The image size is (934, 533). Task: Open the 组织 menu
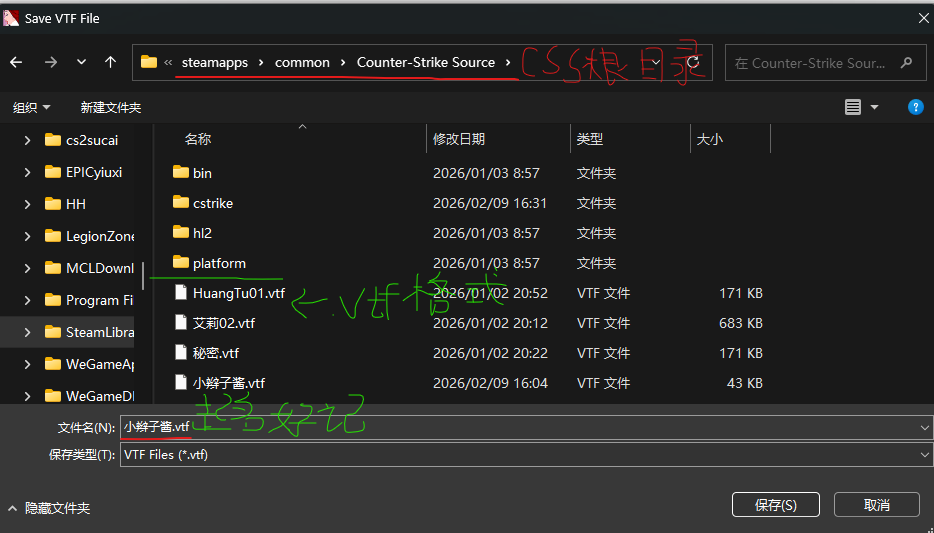(32, 108)
